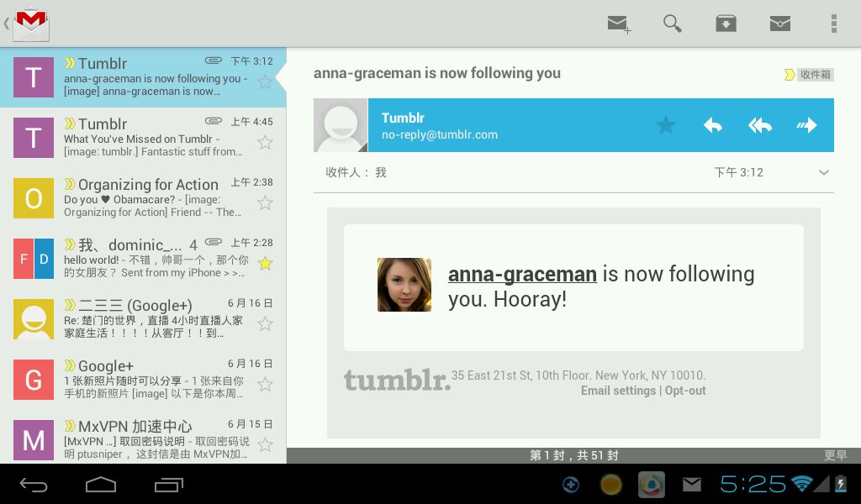Reply to the Tumblr message
The height and width of the screenshot is (504, 861).
713,125
